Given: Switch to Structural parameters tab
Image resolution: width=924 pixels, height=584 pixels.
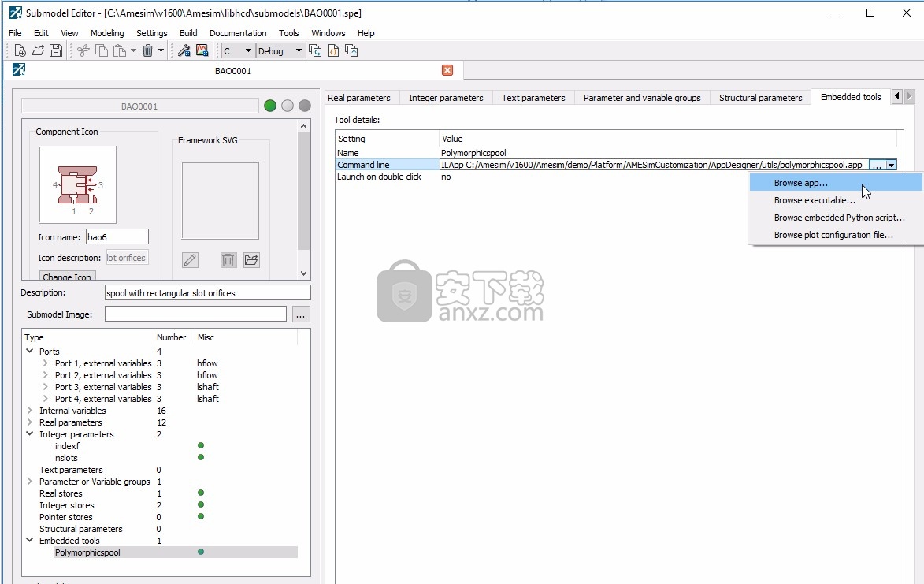Looking at the screenshot, I should 761,98.
